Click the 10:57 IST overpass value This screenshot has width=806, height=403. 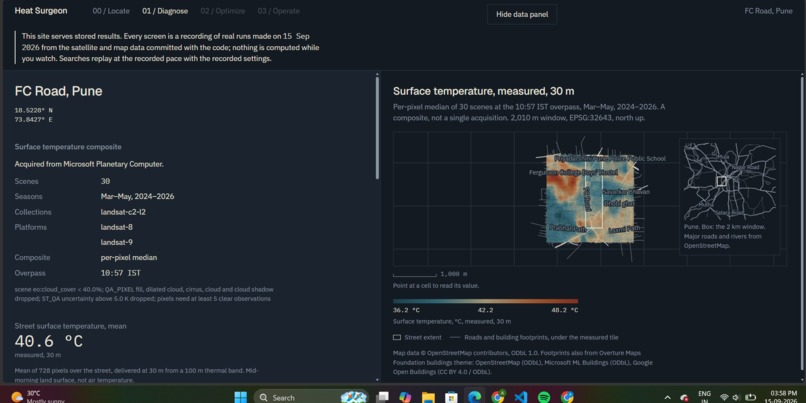pyautogui.click(x=121, y=273)
